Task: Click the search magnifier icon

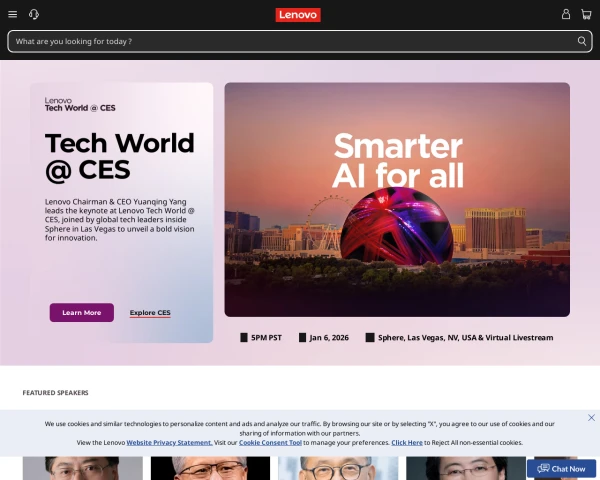Action: pos(582,41)
